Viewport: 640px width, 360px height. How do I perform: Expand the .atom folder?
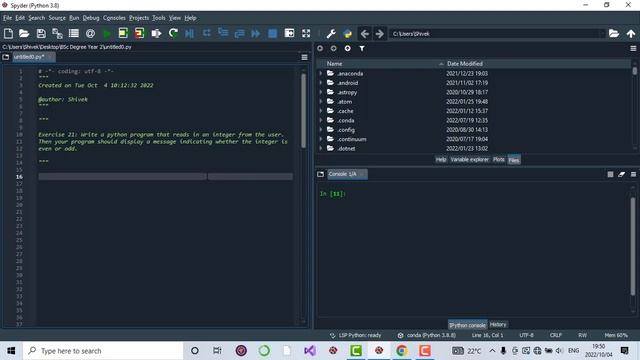(x=321, y=102)
